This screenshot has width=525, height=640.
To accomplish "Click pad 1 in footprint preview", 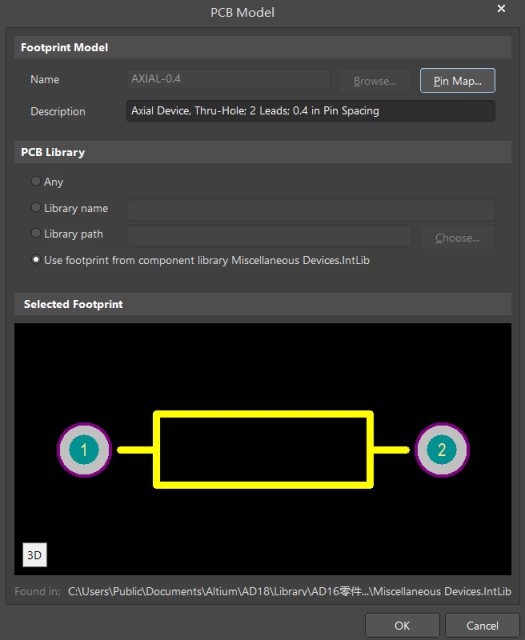I will 84,450.
